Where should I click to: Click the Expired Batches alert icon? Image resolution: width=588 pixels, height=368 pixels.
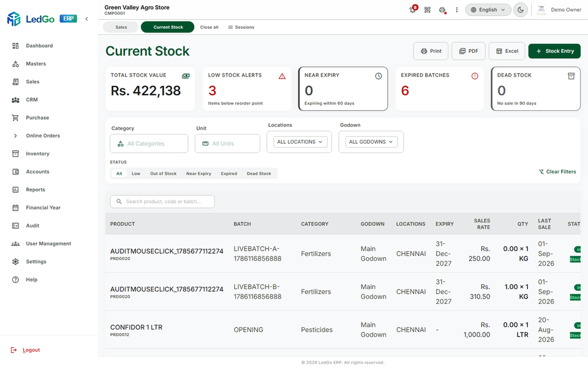click(x=475, y=76)
